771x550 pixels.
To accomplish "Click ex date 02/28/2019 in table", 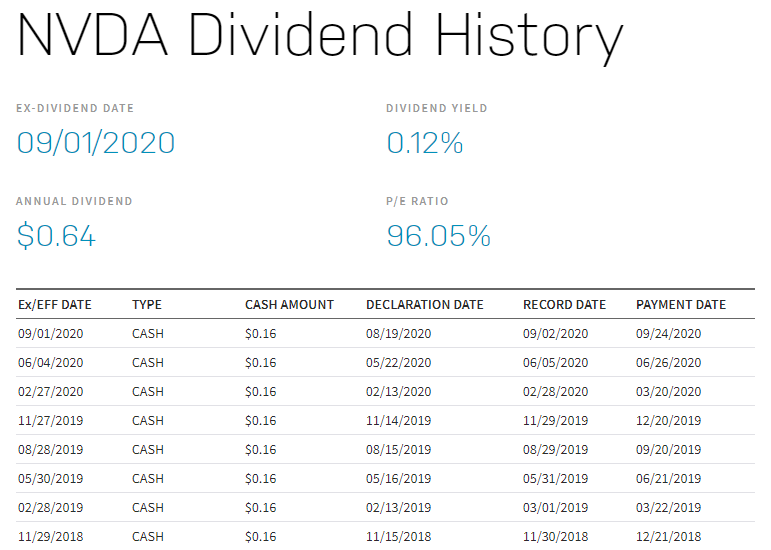I will [51, 508].
